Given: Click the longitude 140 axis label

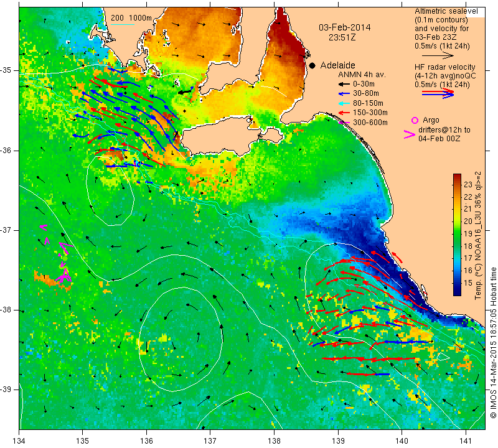Looking at the screenshot, I should coord(402,441).
